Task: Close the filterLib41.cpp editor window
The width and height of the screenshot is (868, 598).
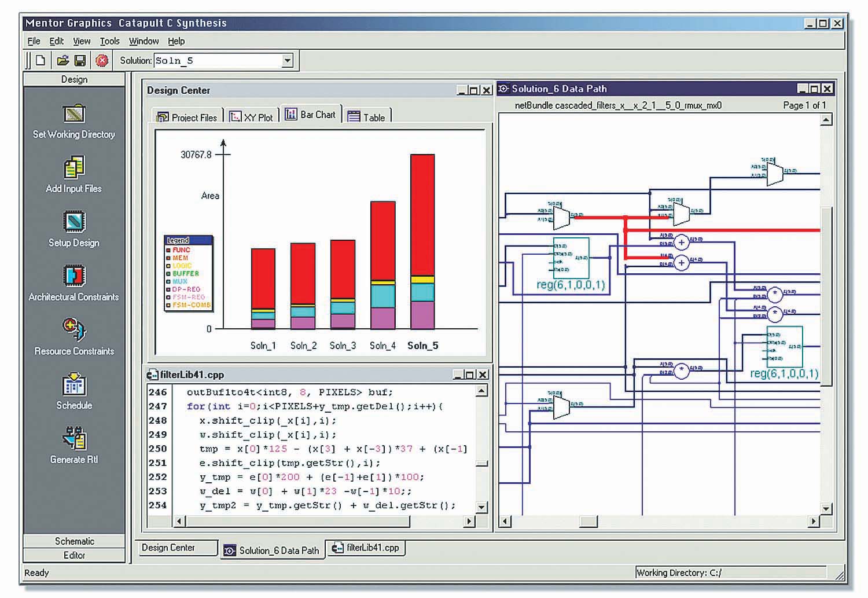Action: tap(483, 375)
